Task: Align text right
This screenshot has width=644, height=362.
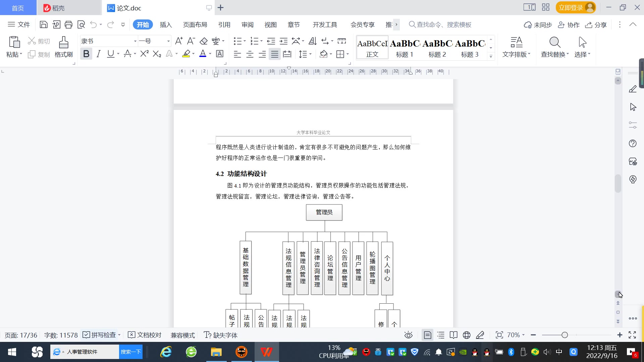Action: click(x=262, y=54)
